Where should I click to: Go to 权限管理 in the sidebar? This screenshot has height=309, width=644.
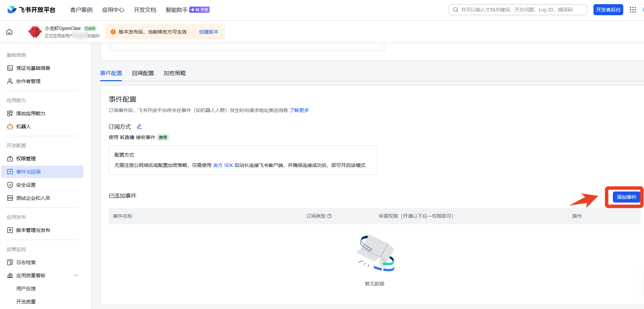pos(26,159)
